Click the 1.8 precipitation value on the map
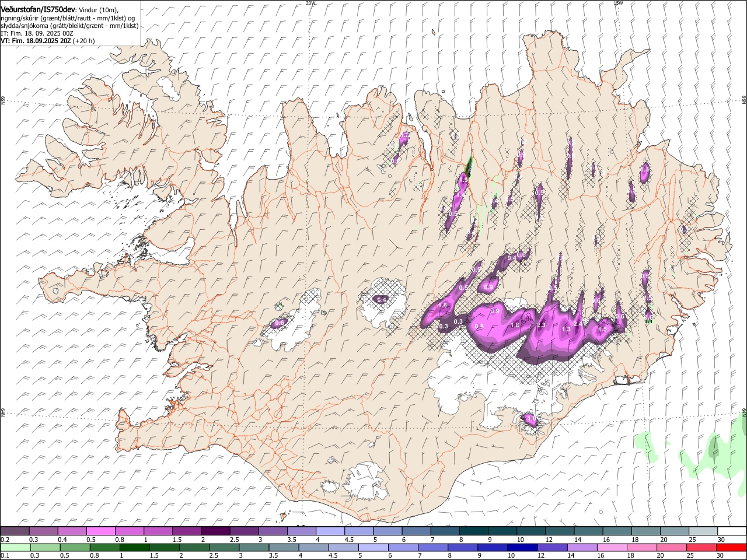The height and width of the screenshot is (560, 747). tap(515, 325)
